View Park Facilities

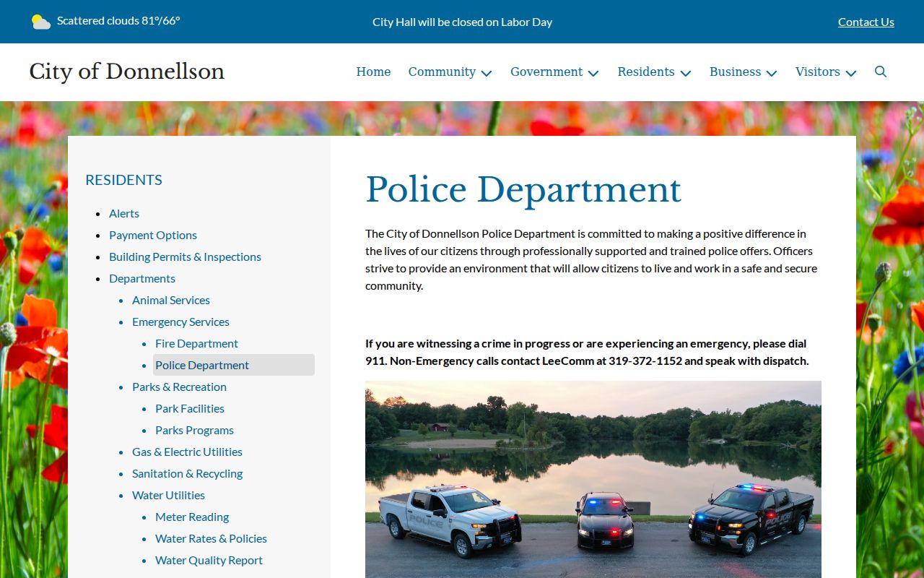[190, 408]
